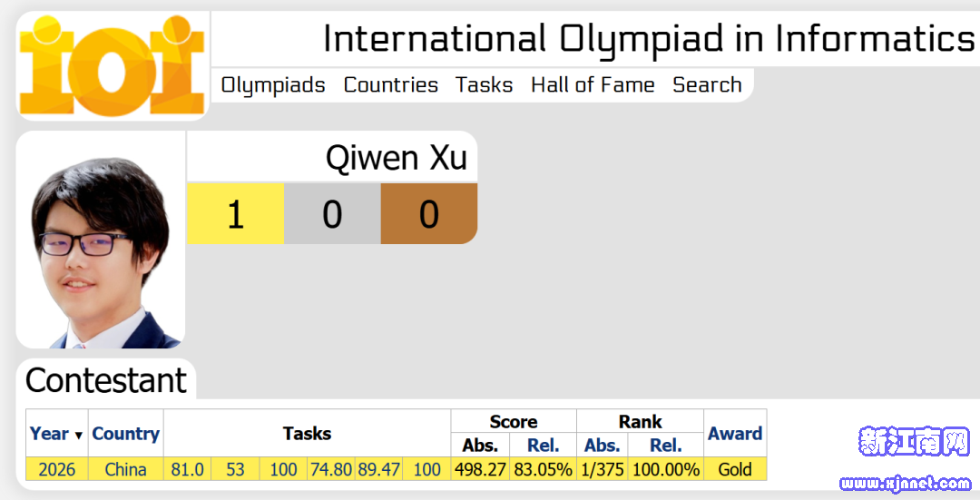Sort by absolute Rank header
This screenshot has height=500, width=980.
point(602,445)
